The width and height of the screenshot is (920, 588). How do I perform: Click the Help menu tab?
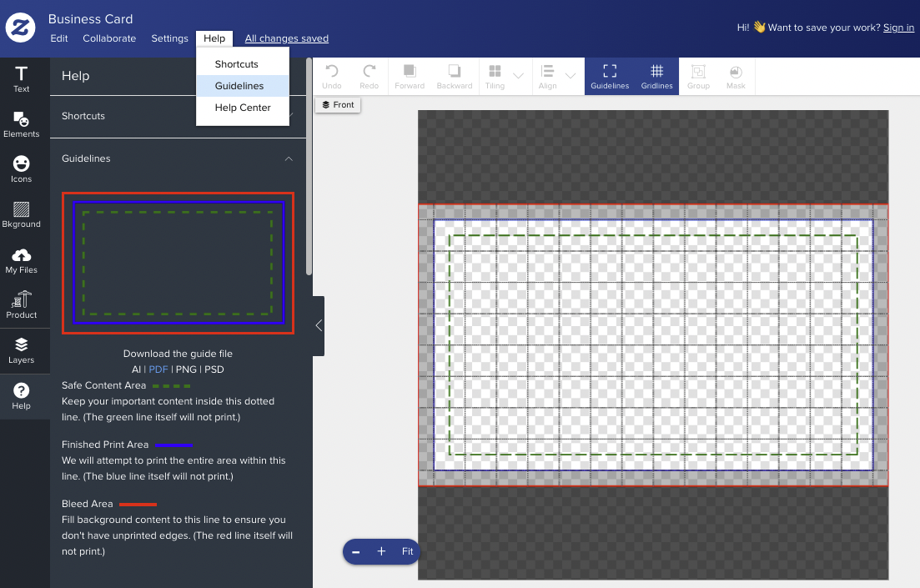pos(214,38)
